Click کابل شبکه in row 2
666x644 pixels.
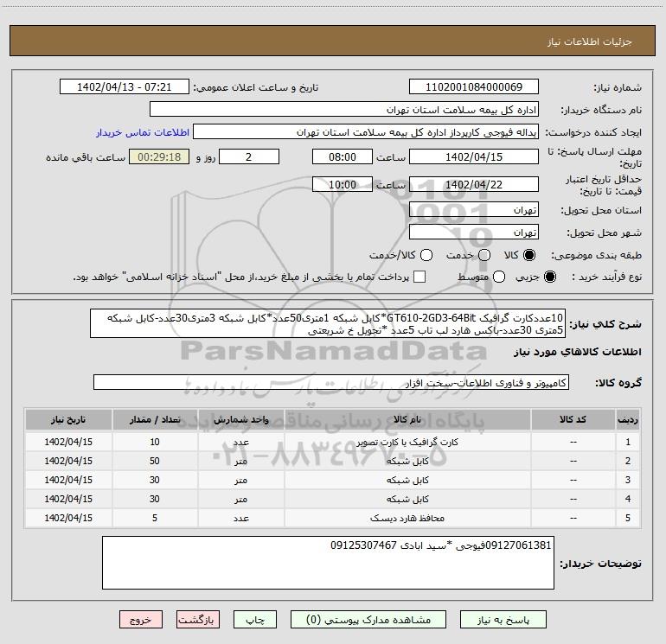(407, 461)
